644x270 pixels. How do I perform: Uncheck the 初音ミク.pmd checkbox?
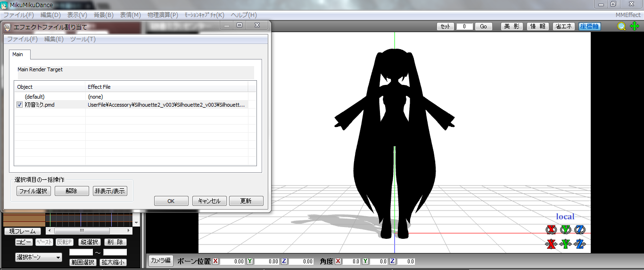[x=20, y=105]
